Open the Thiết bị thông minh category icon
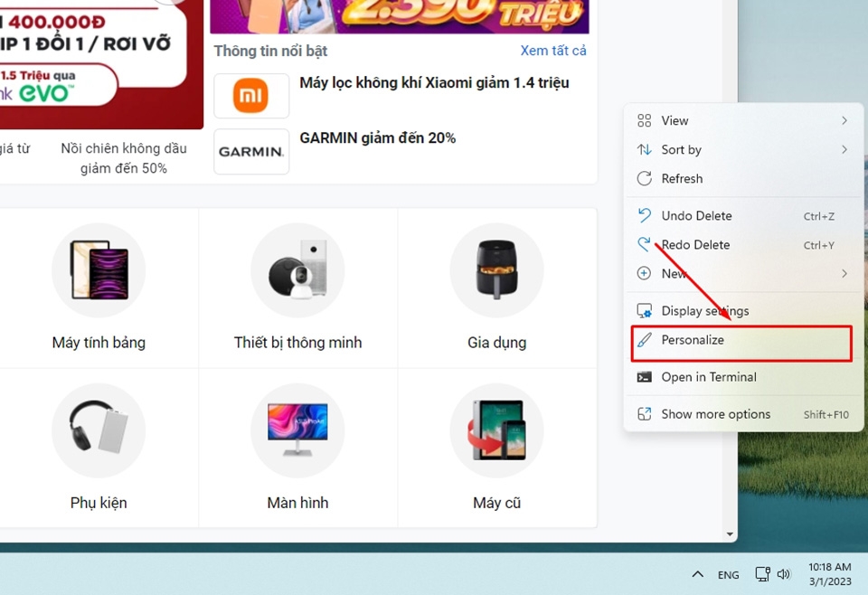This screenshot has width=868, height=595. [297, 270]
